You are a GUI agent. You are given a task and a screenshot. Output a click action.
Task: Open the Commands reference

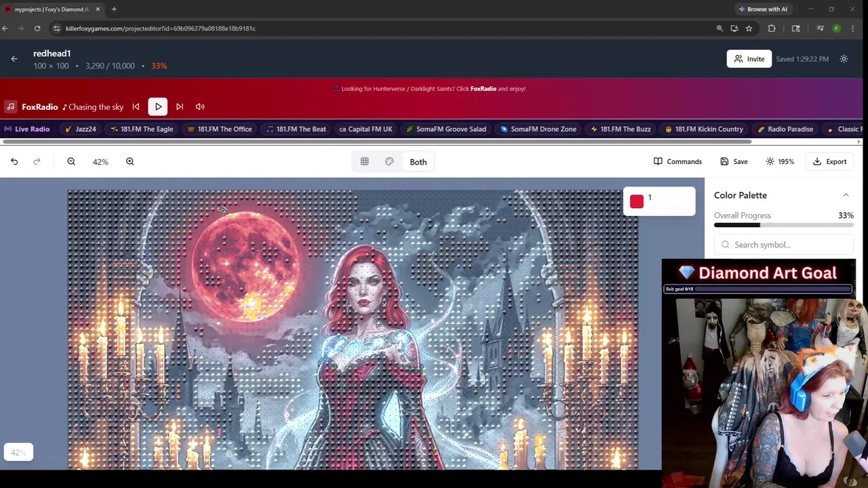click(677, 161)
